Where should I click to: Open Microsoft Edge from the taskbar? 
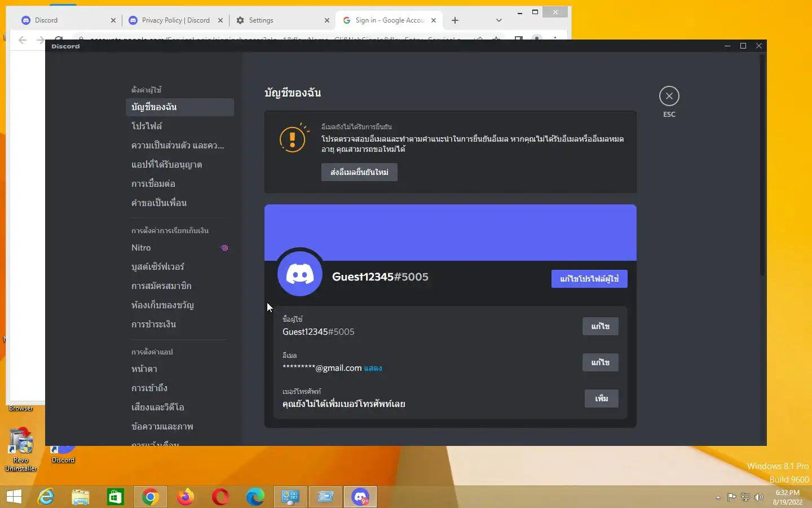pos(255,497)
